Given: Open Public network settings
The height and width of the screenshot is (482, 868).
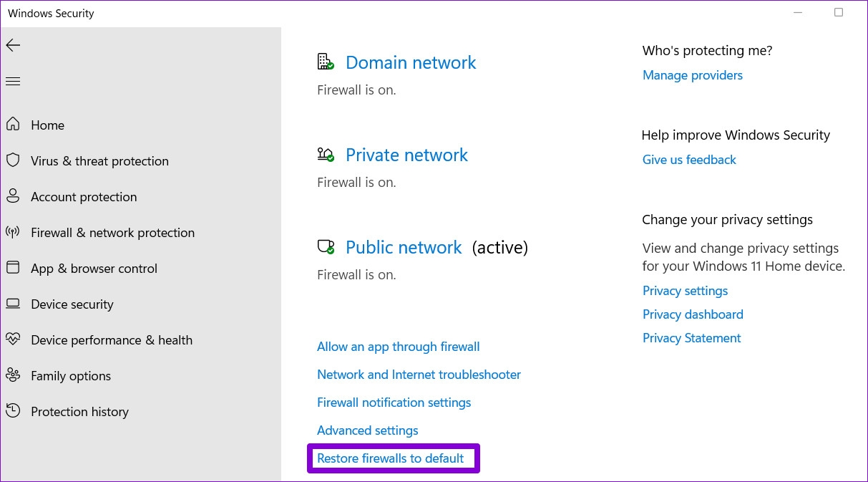Looking at the screenshot, I should tap(404, 247).
